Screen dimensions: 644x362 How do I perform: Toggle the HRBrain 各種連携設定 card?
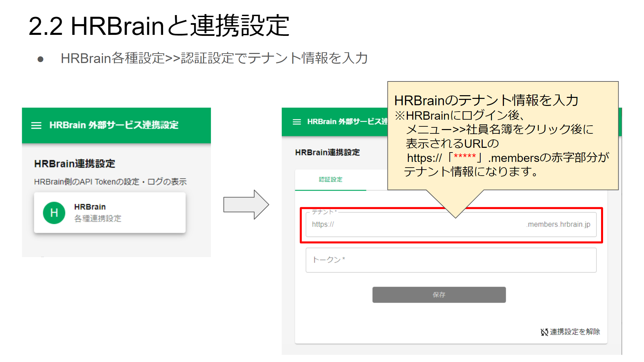pos(110,213)
